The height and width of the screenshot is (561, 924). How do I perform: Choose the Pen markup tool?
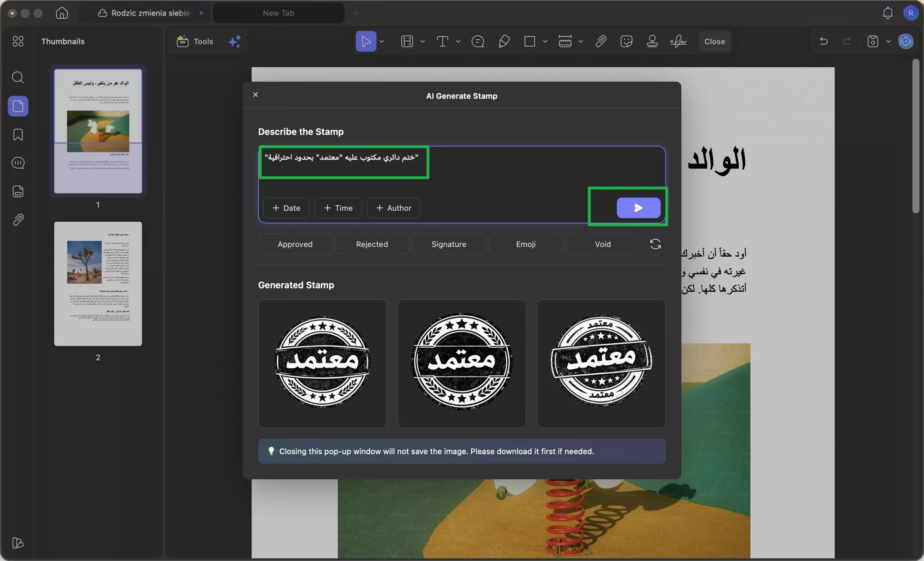pyautogui.click(x=504, y=41)
